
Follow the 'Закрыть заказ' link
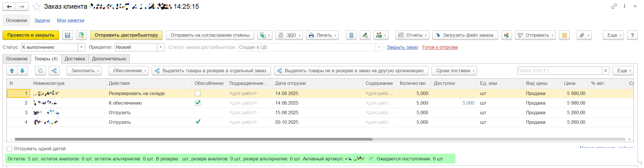(402, 47)
